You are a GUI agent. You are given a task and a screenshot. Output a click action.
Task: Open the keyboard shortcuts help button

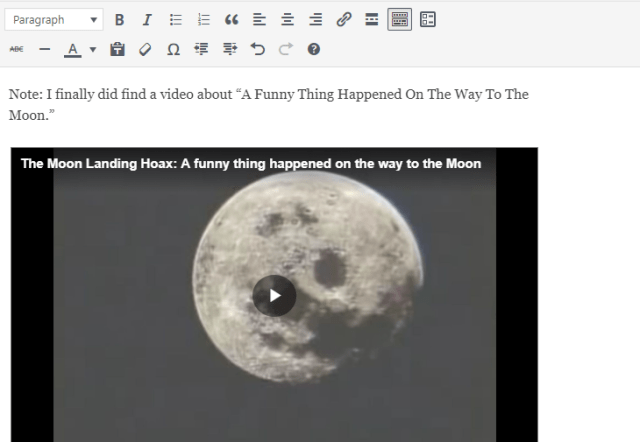click(314, 48)
